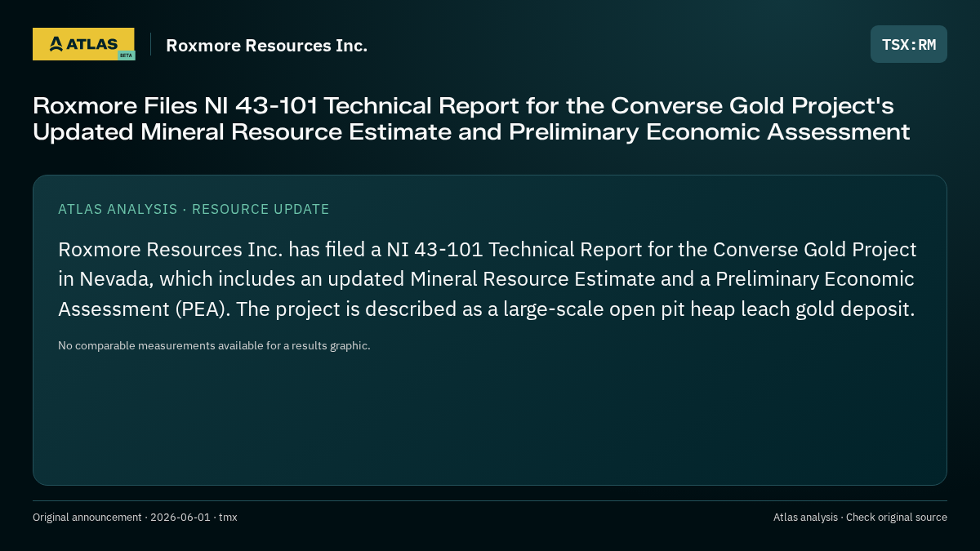Click the headline about NI 43-101 Technical Report

471,118
